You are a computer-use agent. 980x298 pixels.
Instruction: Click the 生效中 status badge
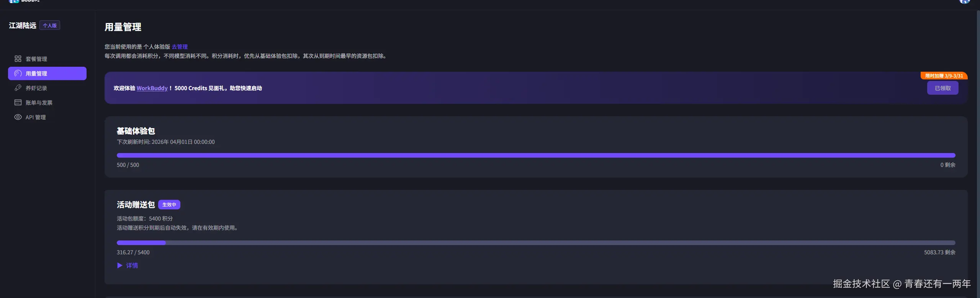point(169,205)
